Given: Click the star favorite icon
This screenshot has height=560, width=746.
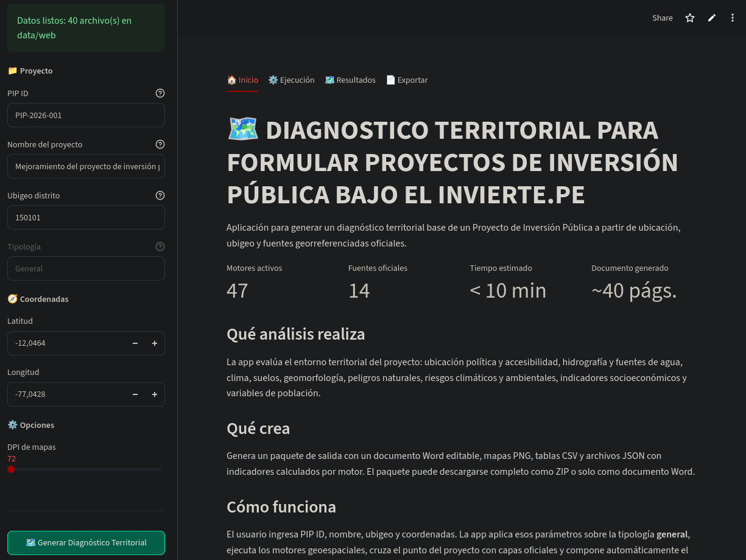Looking at the screenshot, I should click(x=690, y=18).
